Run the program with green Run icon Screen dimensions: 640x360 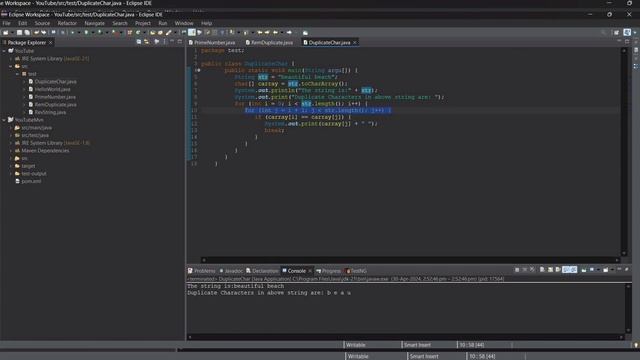point(86,32)
